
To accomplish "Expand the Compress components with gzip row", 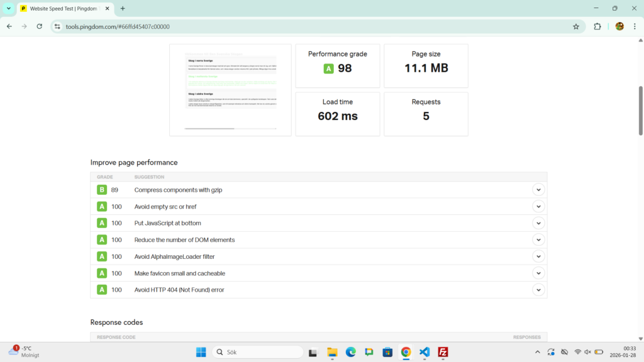I will tap(538, 190).
